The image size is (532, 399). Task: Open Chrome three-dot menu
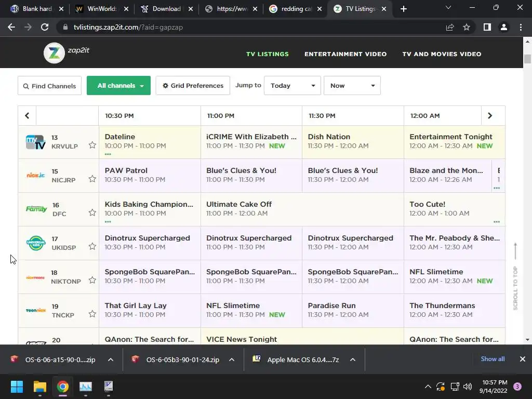[521, 27]
